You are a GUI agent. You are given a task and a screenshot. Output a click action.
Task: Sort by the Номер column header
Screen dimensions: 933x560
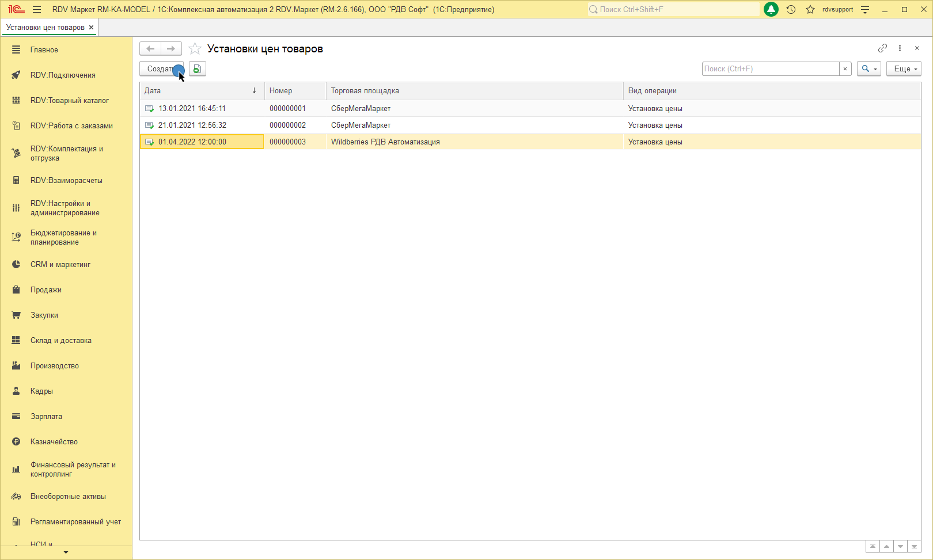(295, 91)
